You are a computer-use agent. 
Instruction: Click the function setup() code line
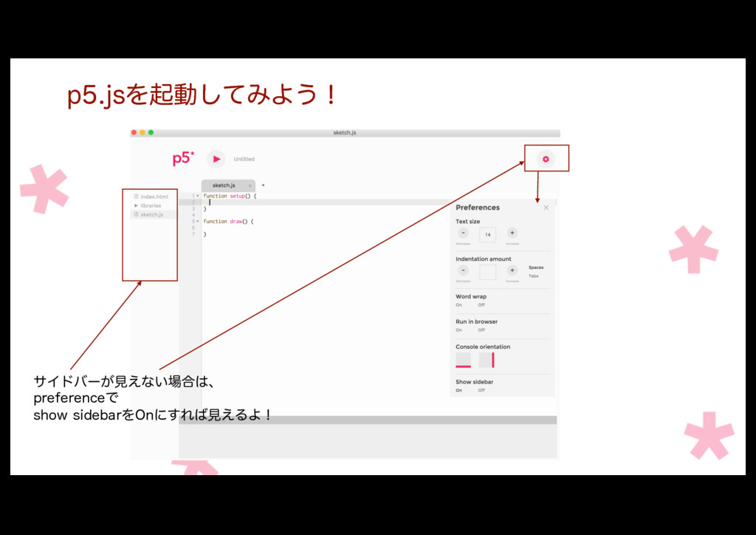pyautogui.click(x=230, y=196)
